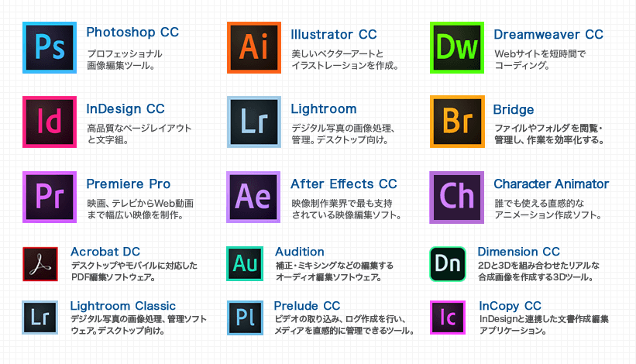The image size is (636, 364).
Task: Select the Illustrator CC Ai icon
Action: (253, 47)
